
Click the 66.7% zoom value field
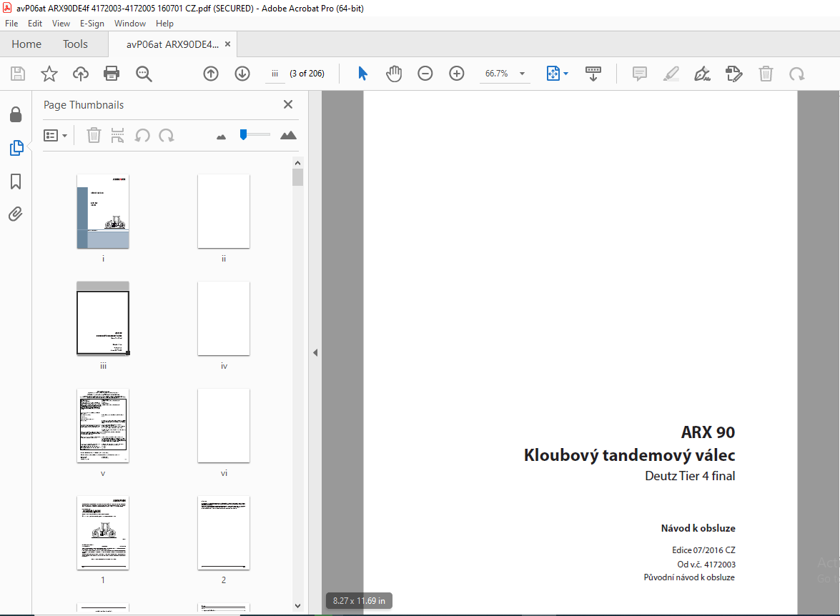coord(497,74)
